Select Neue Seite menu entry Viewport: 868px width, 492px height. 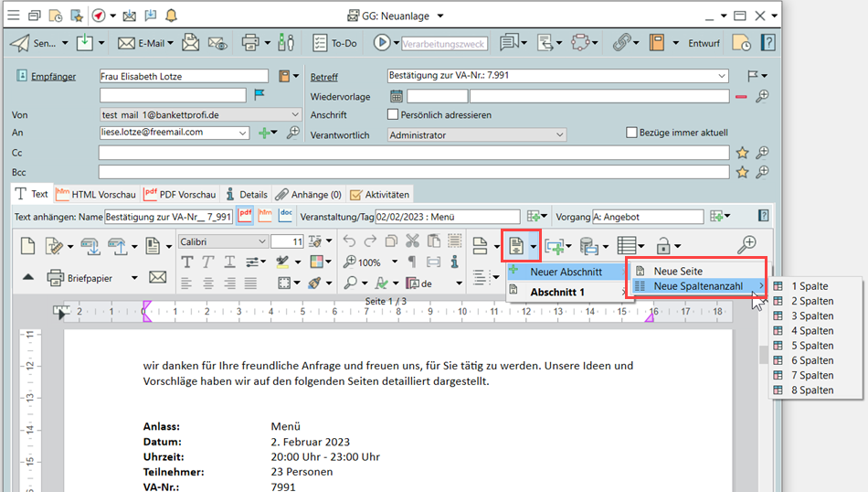coord(677,272)
